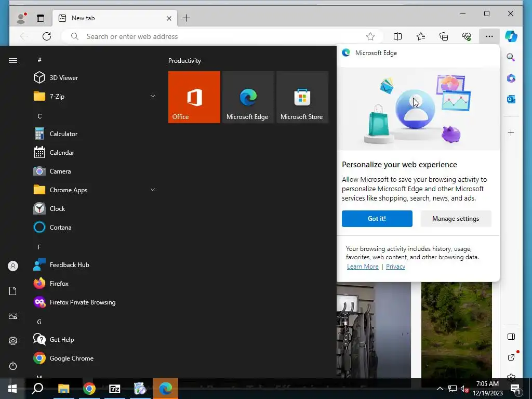
Task: Click the Manage settings button
Action: pos(456,219)
